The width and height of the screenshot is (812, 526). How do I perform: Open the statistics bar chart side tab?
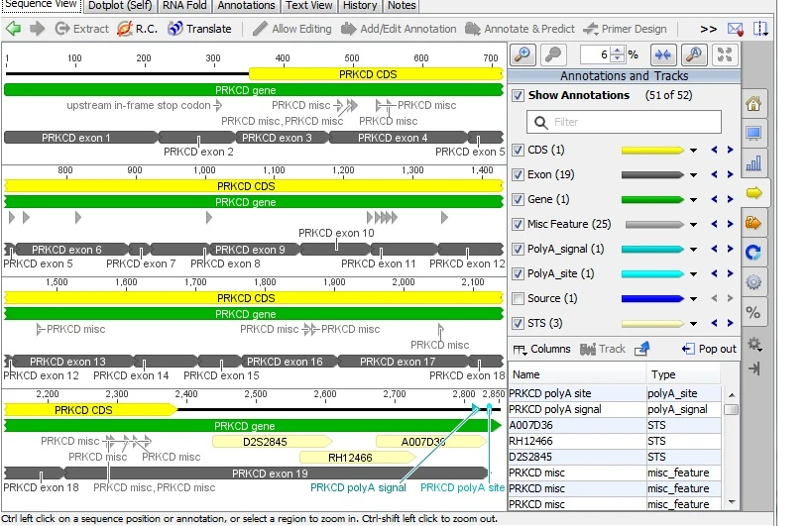[754, 163]
